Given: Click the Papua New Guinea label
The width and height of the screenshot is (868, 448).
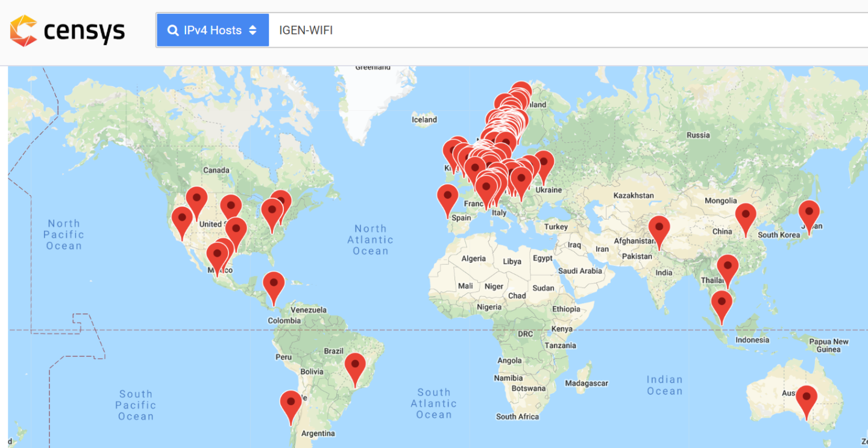Looking at the screenshot, I should 829,345.
